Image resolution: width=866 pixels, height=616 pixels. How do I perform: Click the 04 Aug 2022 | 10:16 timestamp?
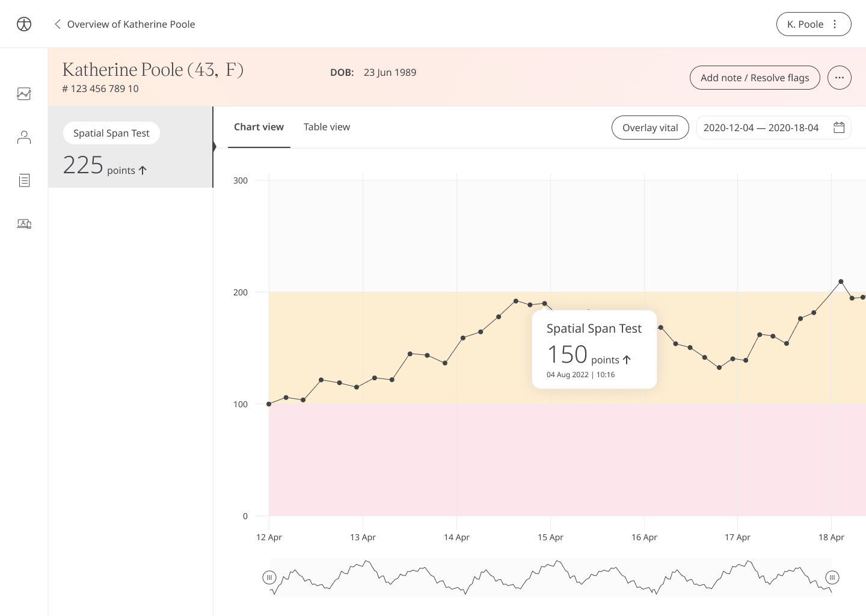(x=580, y=375)
